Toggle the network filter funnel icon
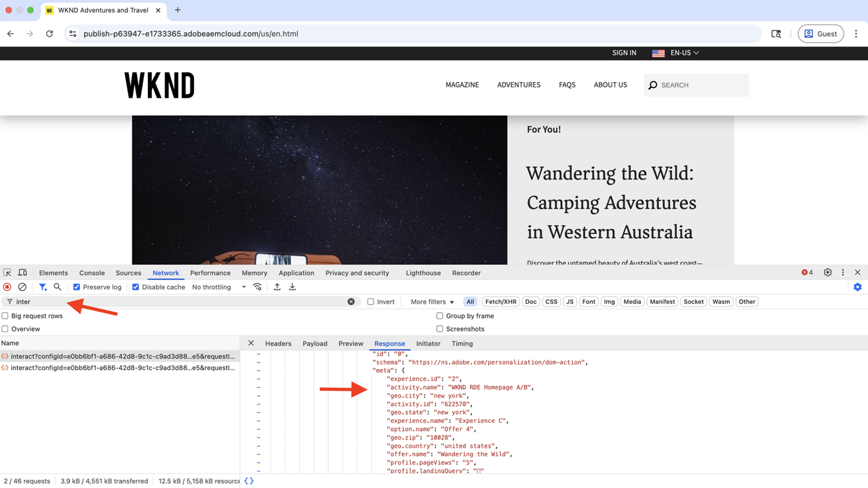The height and width of the screenshot is (488, 868). [43, 287]
